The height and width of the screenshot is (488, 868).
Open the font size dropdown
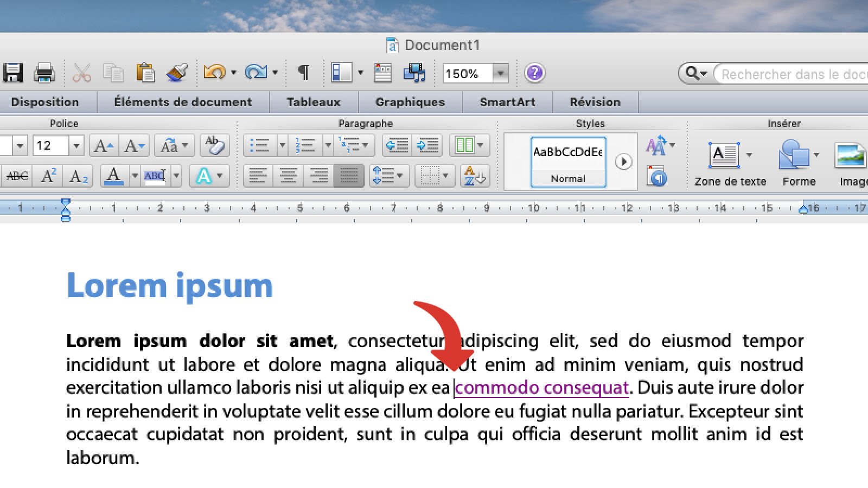tap(76, 145)
